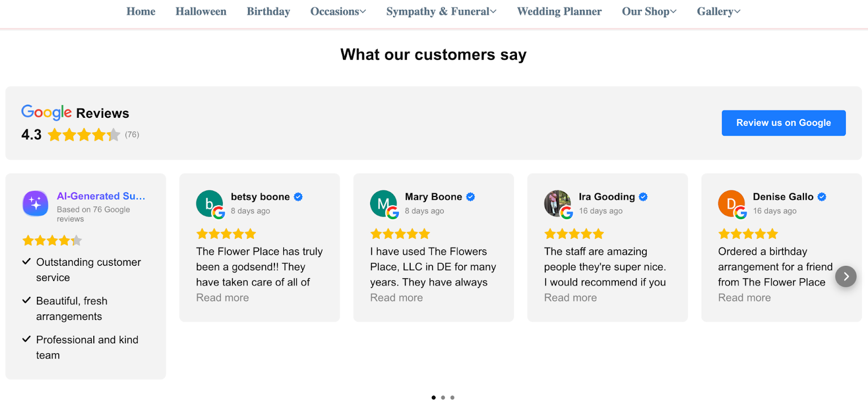Click the (76) review count
Screen dimensions: 868x415
(132, 135)
